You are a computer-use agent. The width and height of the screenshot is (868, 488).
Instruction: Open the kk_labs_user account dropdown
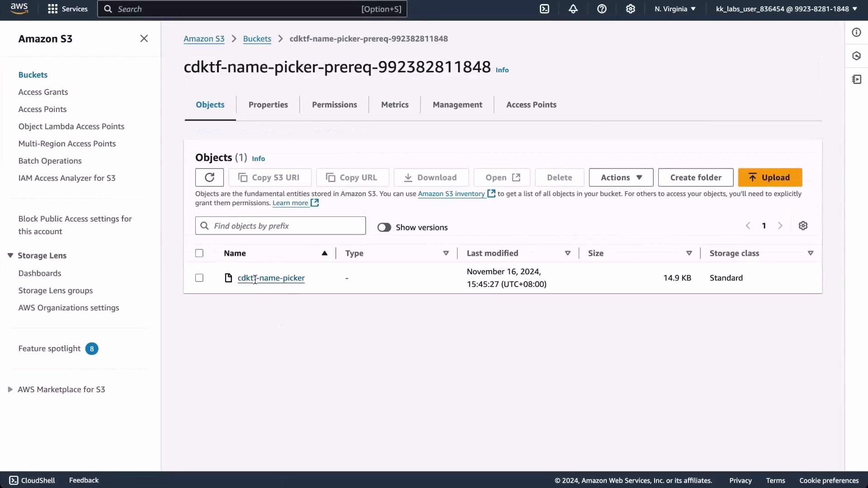point(786,9)
